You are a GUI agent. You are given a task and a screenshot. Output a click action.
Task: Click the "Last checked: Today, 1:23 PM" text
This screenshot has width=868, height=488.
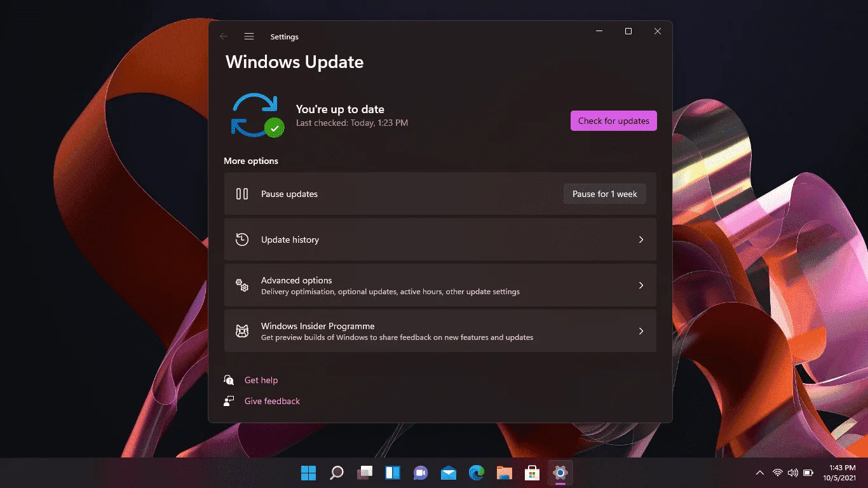coord(352,123)
